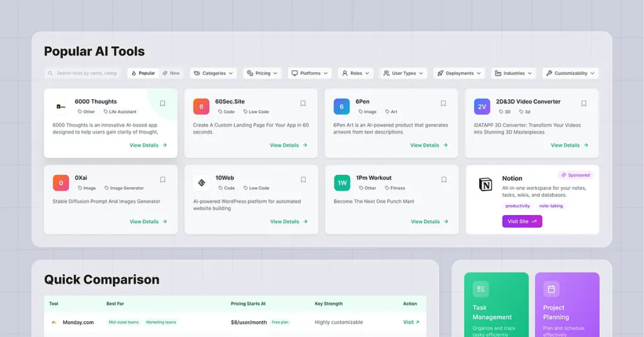View Details for 6000 Thoughts

point(148,145)
